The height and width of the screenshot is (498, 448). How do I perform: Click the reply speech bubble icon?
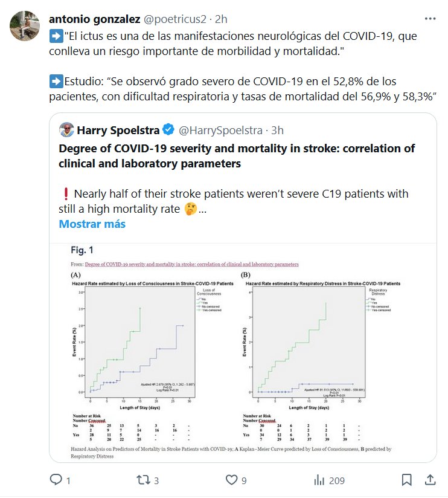[56, 480]
